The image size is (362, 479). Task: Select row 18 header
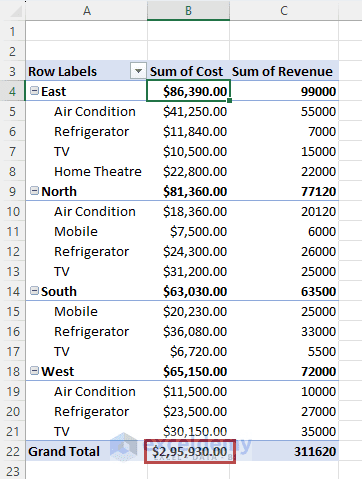pyautogui.click(x=13, y=371)
